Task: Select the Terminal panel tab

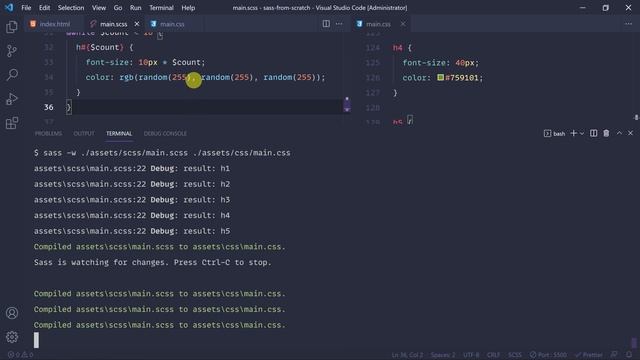Action: pyautogui.click(x=119, y=133)
